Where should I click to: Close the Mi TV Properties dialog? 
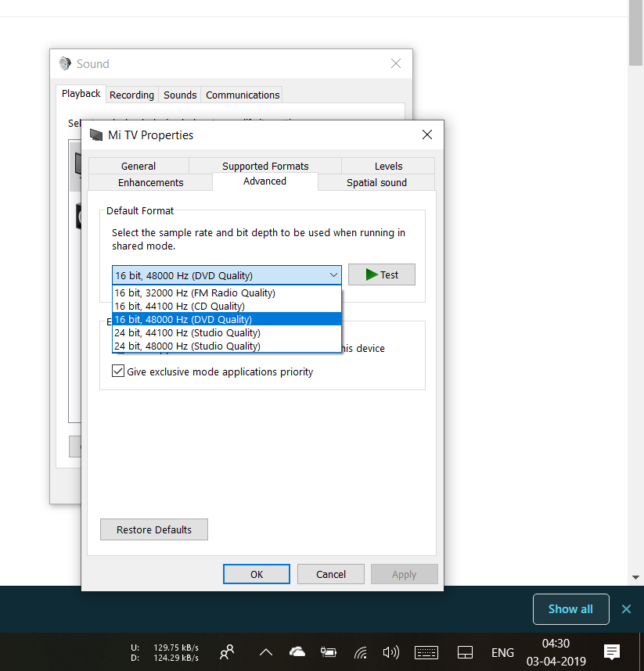point(427,135)
